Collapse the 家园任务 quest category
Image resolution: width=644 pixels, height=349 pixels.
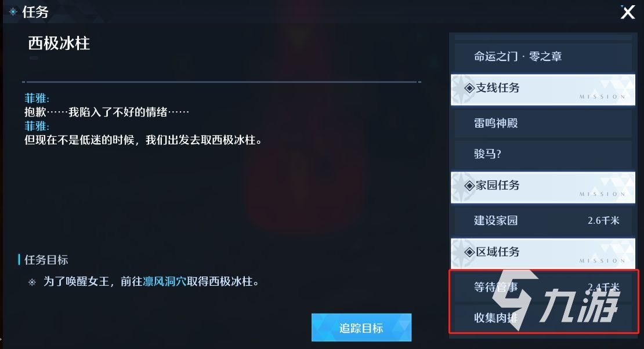[543, 188]
